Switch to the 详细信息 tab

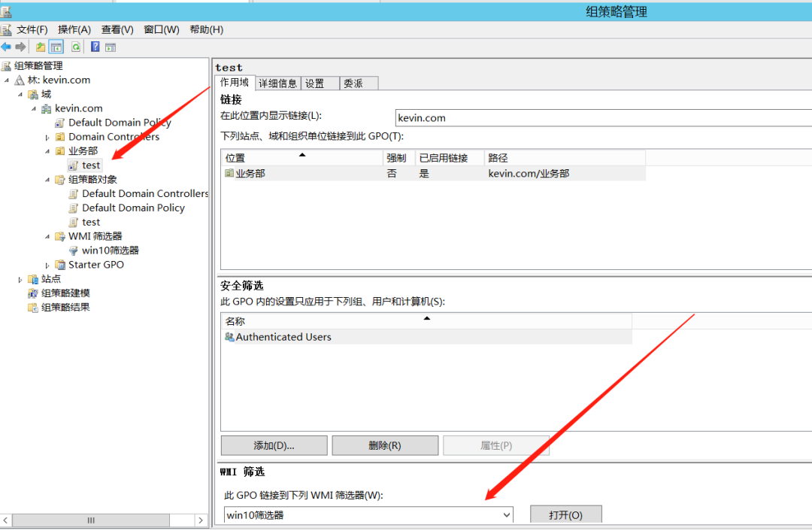pos(277,83)
